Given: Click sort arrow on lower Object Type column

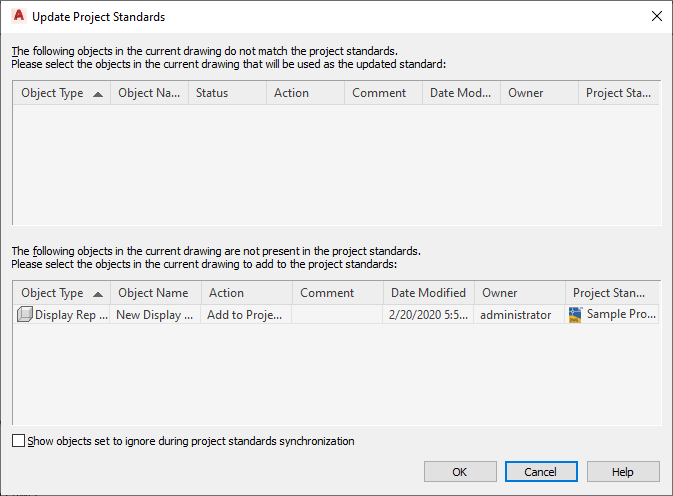Looking at the screenshot, I should point(97,294).
